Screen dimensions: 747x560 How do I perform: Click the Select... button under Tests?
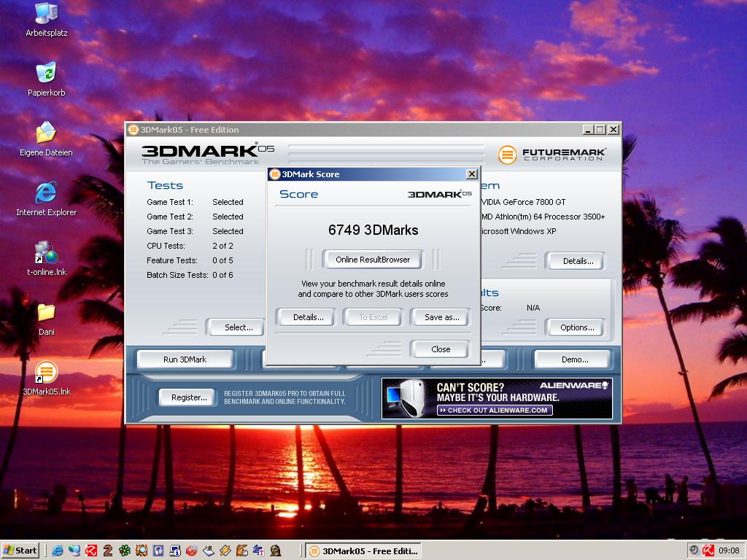236,327
